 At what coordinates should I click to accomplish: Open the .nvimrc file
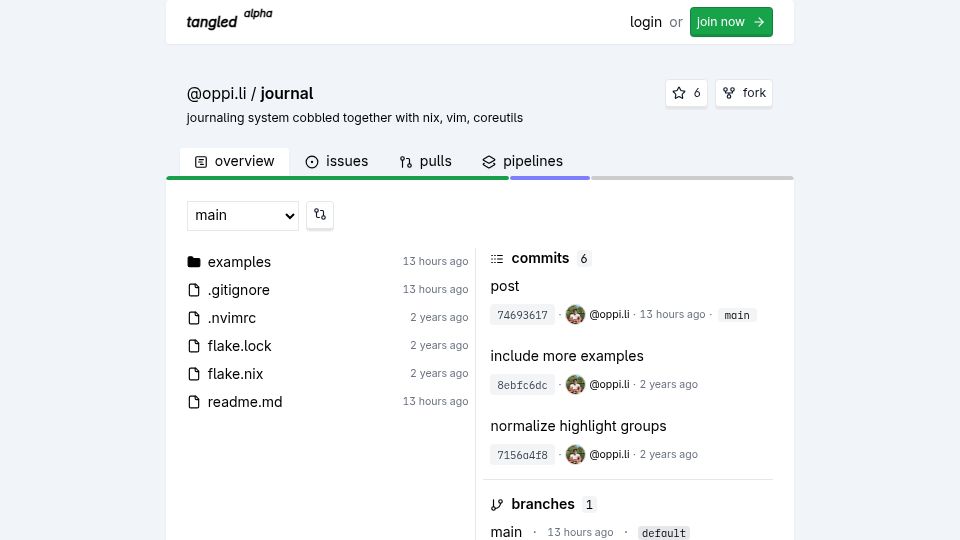(231, 318)
